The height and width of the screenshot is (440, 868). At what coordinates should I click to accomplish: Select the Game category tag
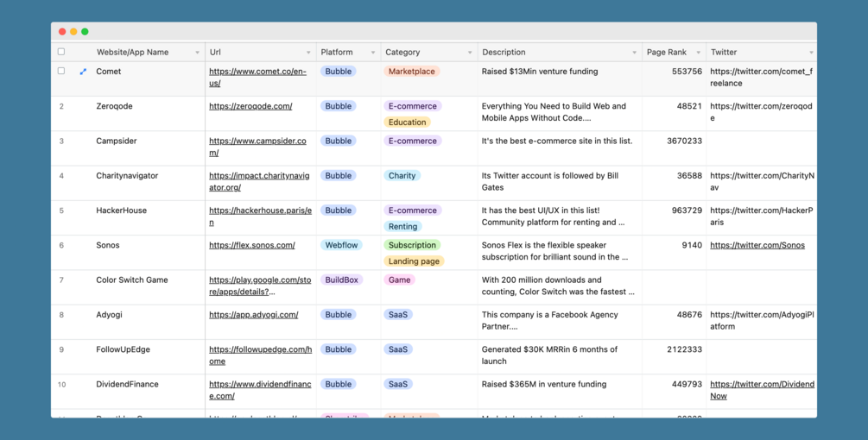[x=399, y=280]
